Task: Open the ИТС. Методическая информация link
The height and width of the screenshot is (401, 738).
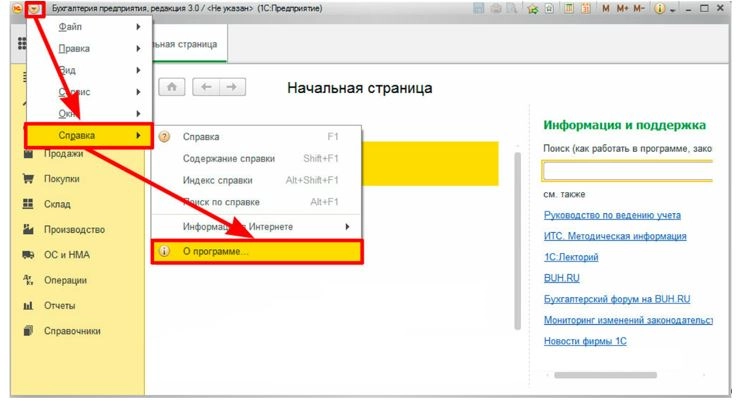Action: click(615, 236)
